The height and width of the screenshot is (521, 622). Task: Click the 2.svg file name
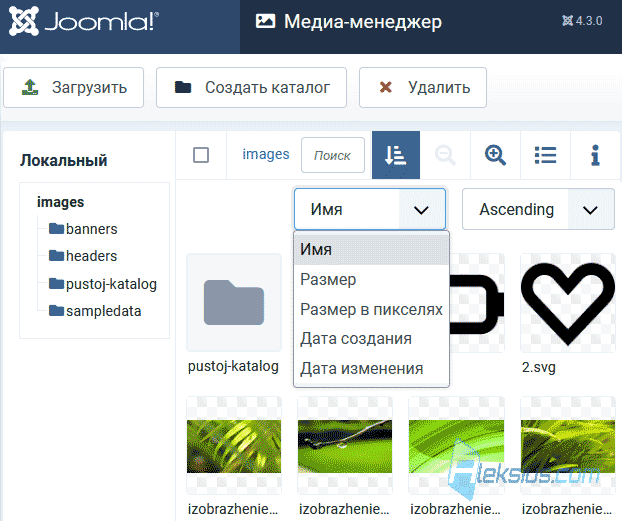539,367
